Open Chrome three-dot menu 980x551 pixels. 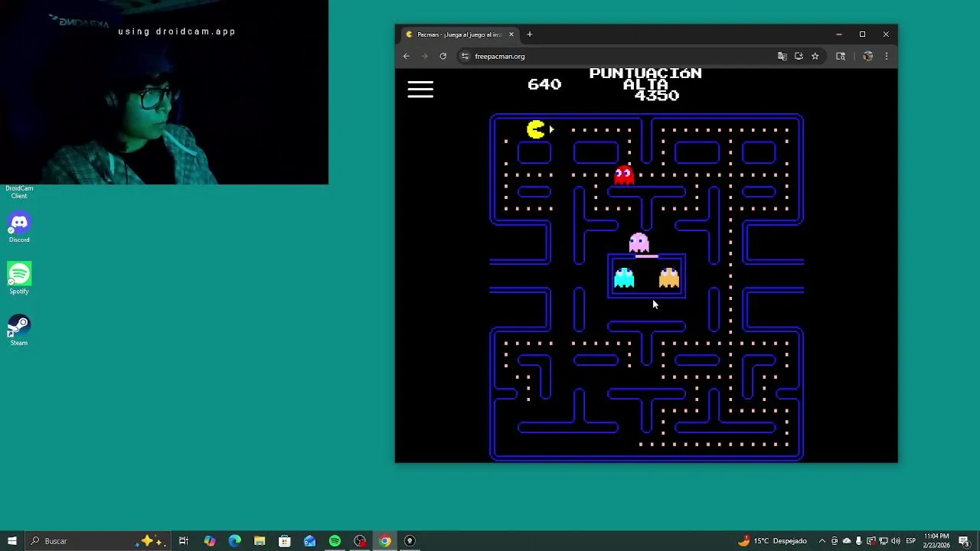[887, 56]
